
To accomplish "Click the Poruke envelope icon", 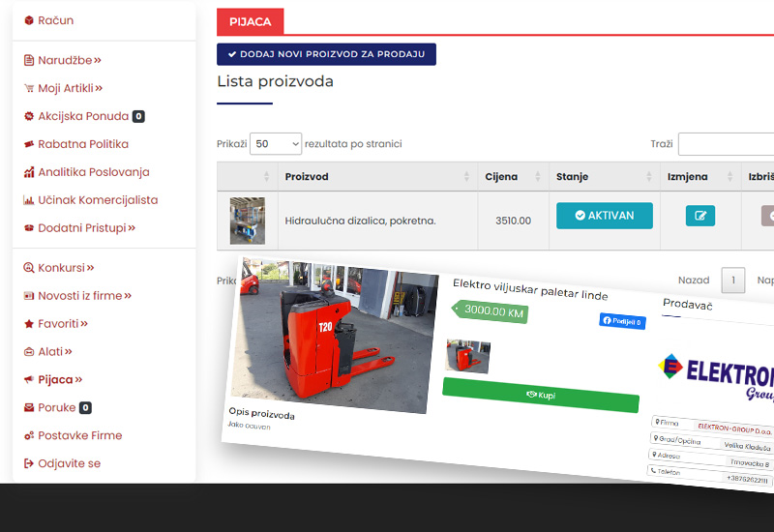I will (x=29, y=407).
